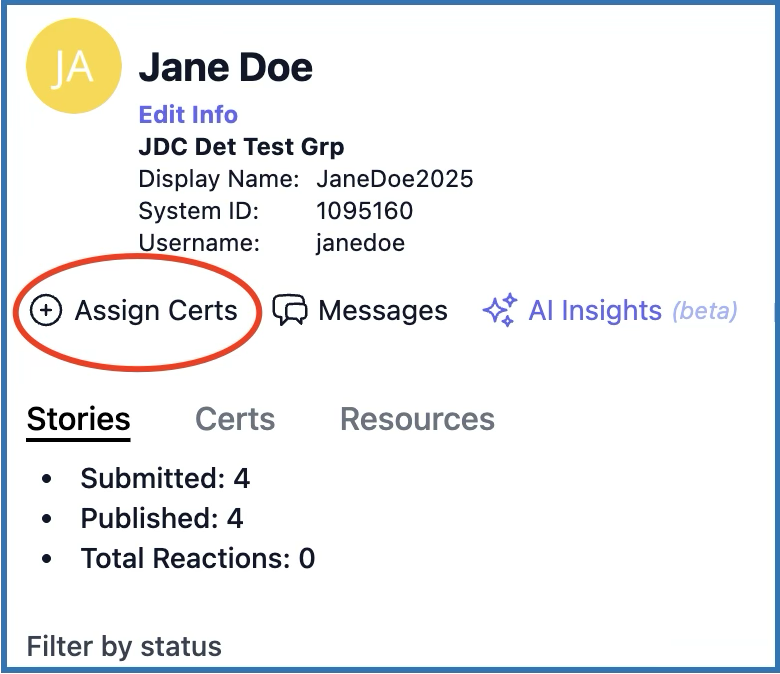
Task: Click the System ID value 1095160
Action: [364, 211]
